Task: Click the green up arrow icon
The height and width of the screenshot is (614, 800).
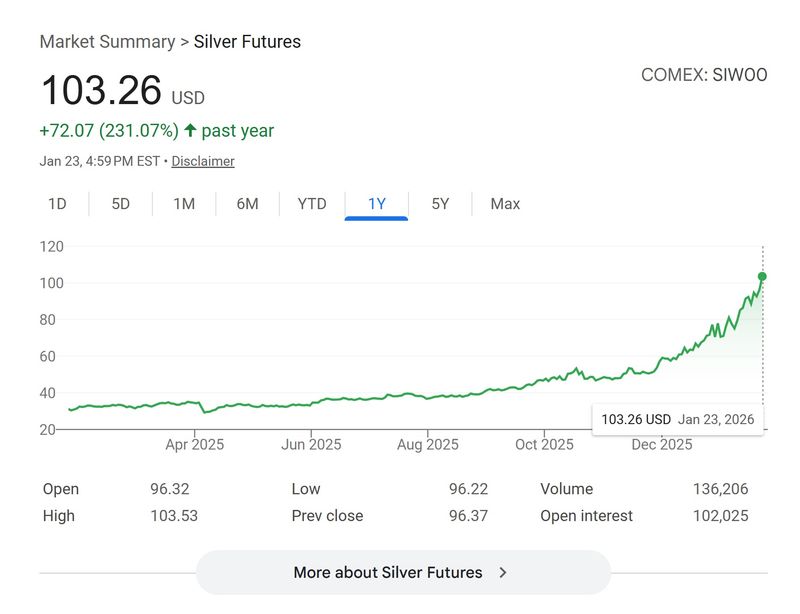Action: coord(190,131)
